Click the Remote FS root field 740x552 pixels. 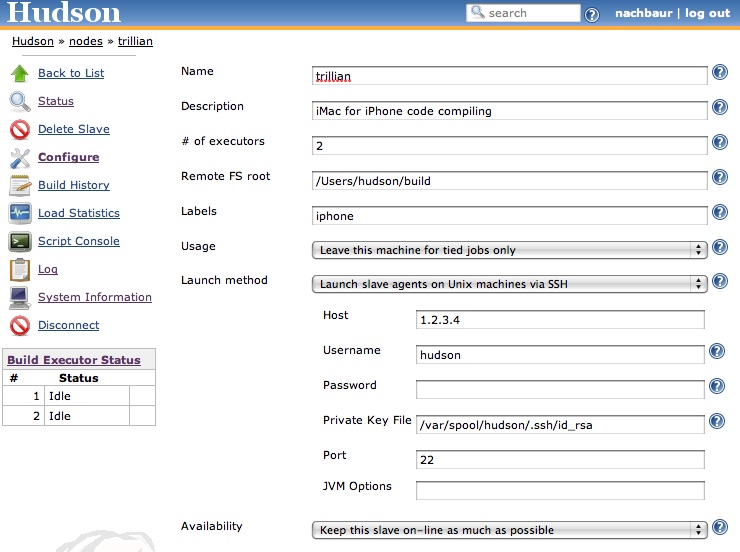coord(510,181)
